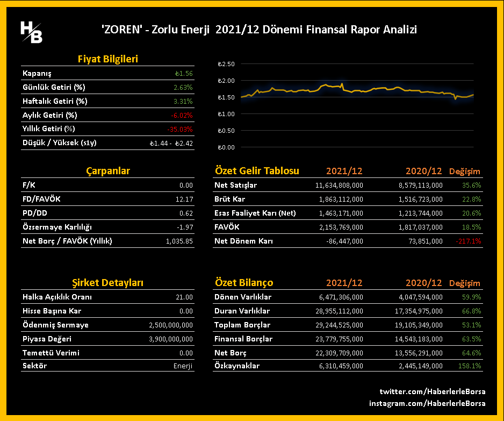The width and height of the screenshot is (504, 421).
Task: Select the Brüt Kar change 22.8%
Action: tap(472, 199)
